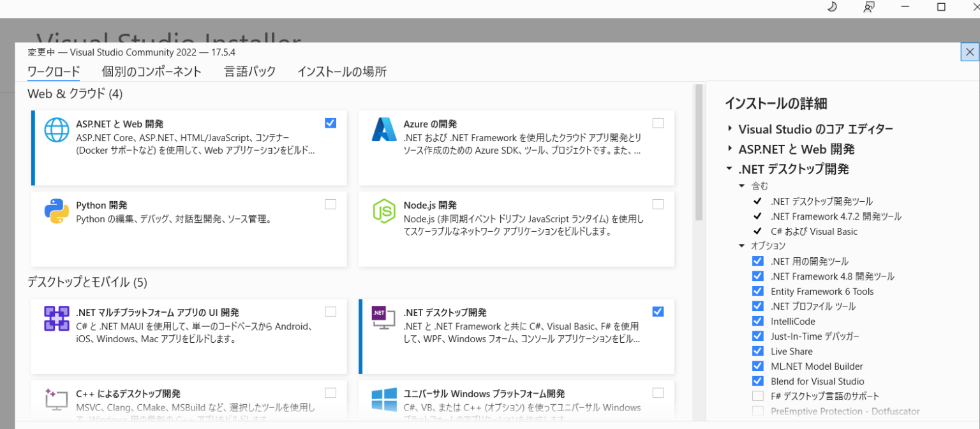Screen dimensions: 980x429
Task: Enable the Python 開発 workload checkbox
Action: [x=330, y=204]
